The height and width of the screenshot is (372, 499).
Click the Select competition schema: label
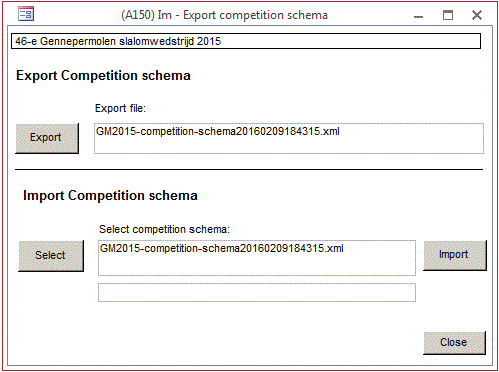pos(164,229)
